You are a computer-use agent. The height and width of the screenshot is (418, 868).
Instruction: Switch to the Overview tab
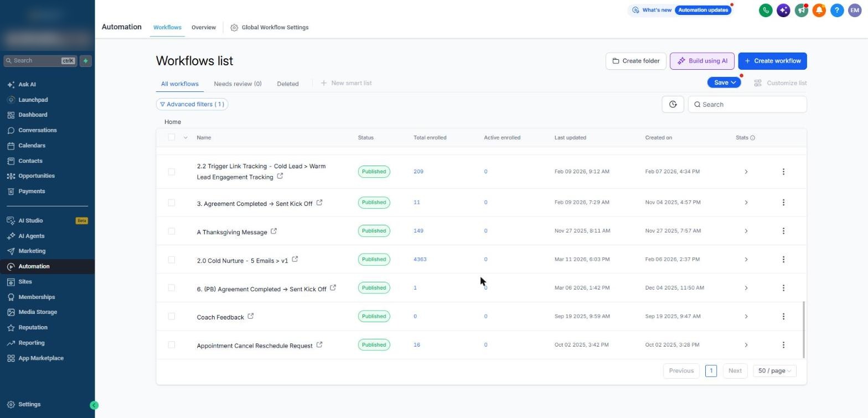click(204, 27)
